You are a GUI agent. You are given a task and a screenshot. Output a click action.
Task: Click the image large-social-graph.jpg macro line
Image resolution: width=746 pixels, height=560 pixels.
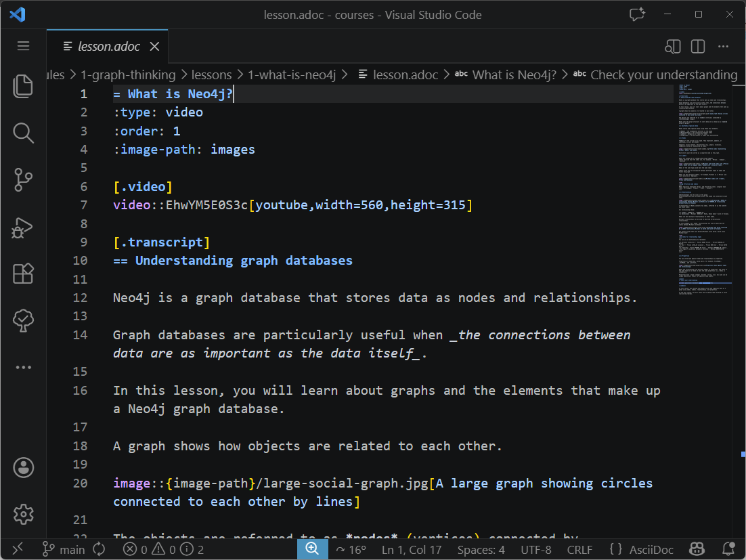point(383,492)
